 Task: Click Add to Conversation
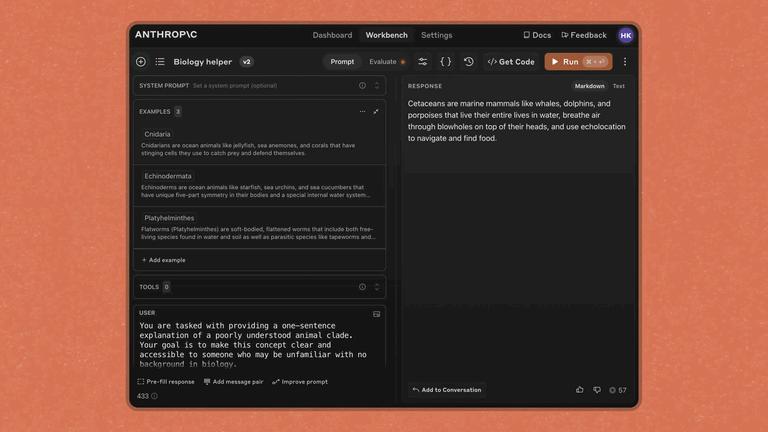(447, 390)
